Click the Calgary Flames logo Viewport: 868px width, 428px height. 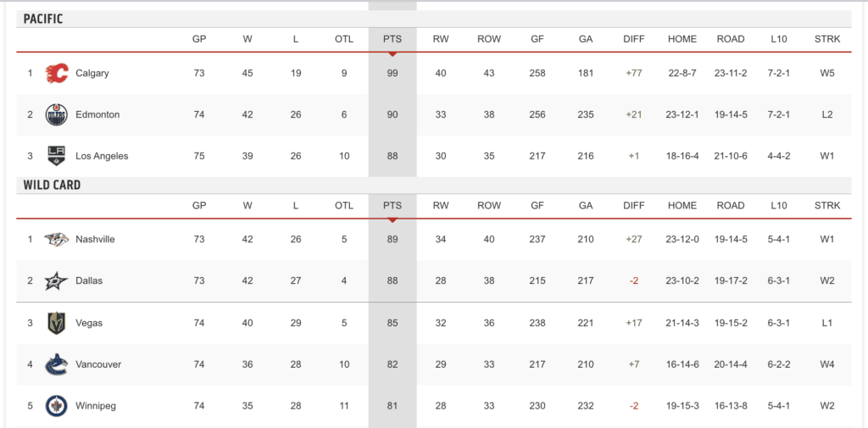coord(57,73)
